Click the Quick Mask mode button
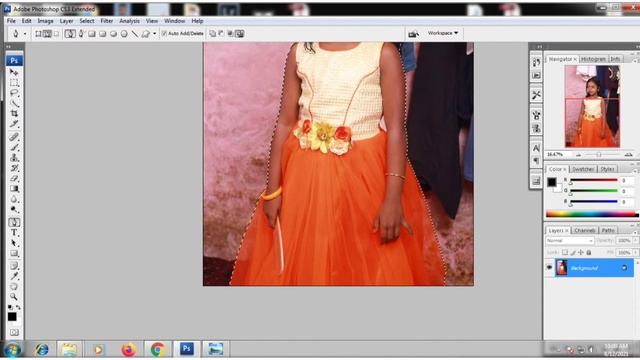The width and height of the screenshot is (640, 360). click(x=14, y=332)
